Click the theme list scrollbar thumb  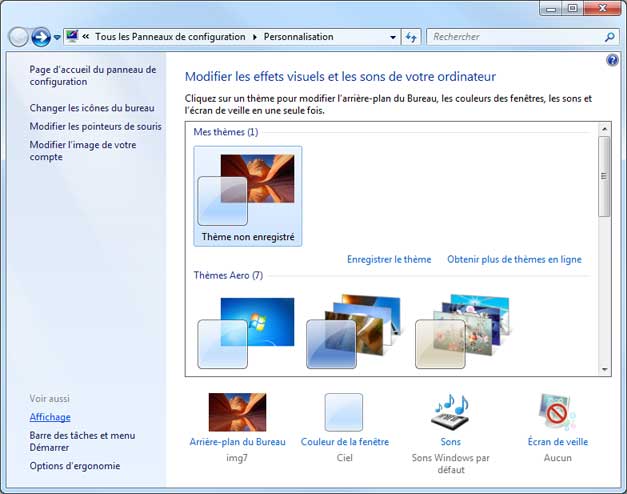click(x=605, y=176)
